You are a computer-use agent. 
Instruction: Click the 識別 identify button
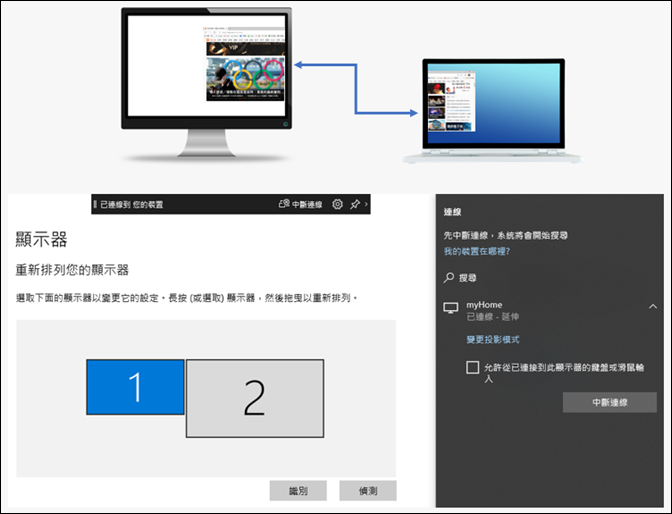298,490
